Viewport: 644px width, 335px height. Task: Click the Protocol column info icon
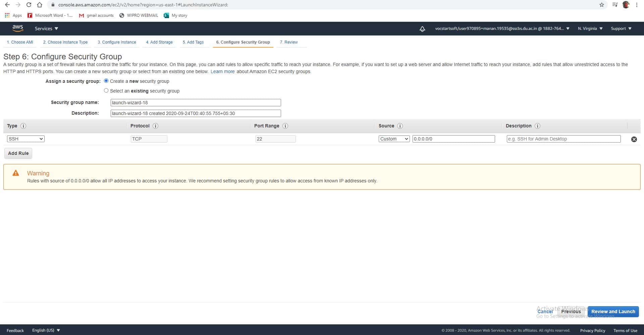click(x=155, y=126)
